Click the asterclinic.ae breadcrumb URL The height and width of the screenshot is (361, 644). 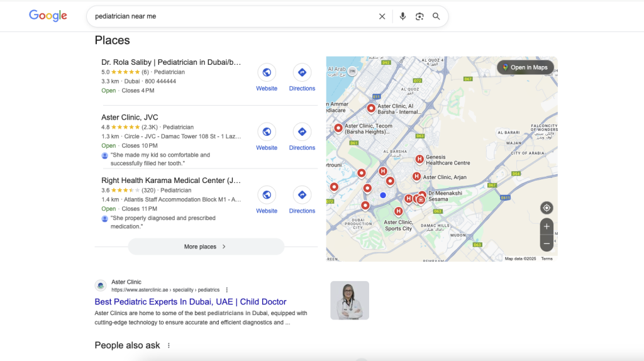[x=165, y=290]
